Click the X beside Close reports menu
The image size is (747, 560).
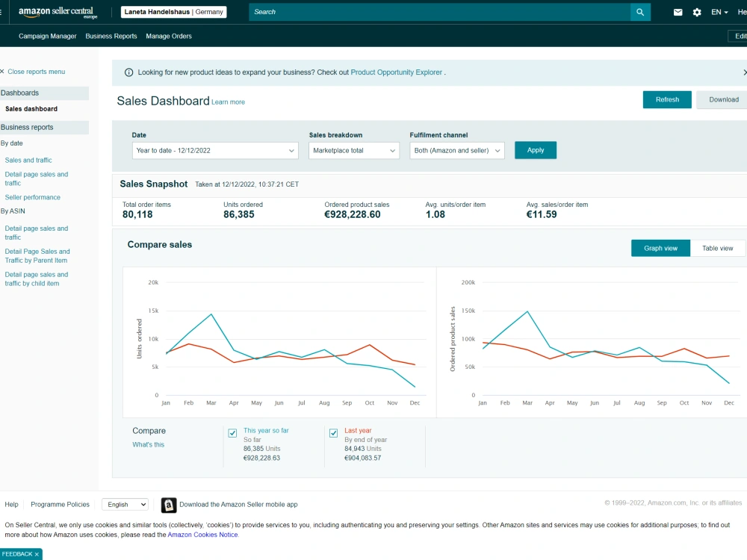coord(2,72)
